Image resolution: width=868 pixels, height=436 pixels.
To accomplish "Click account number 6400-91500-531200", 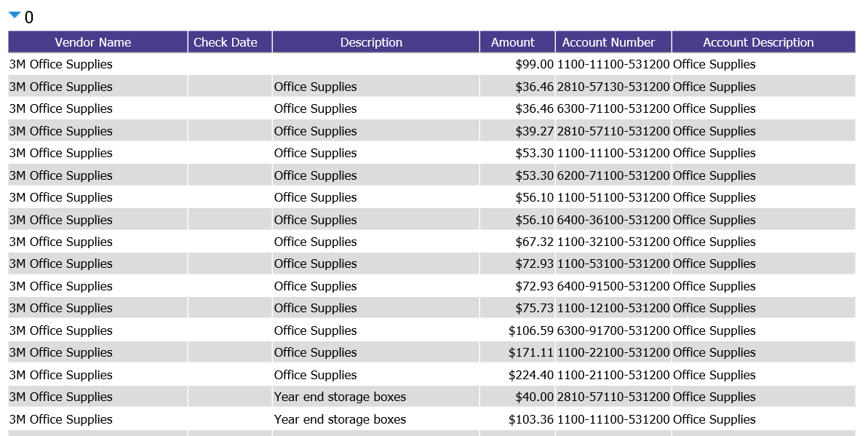I will coord(613,286).
